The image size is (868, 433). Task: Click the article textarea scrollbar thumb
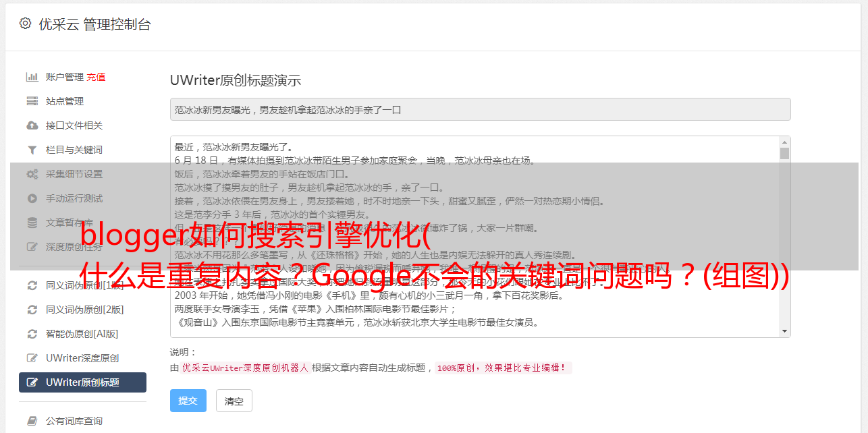(x=784, y=153)
